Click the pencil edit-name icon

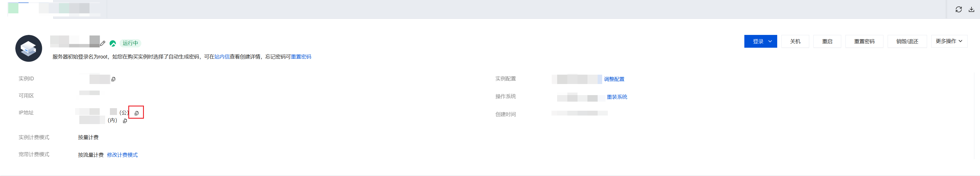(103, 43)
